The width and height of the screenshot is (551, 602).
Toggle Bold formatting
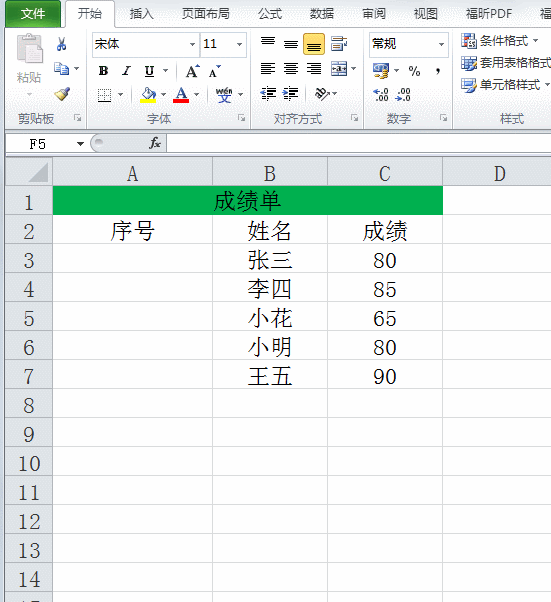click(103, 71)
